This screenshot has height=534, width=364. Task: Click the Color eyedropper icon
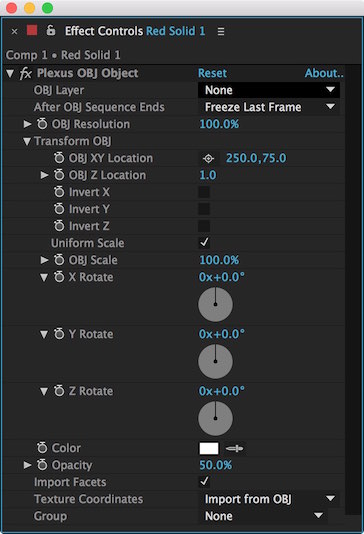[x=235, y=448]
